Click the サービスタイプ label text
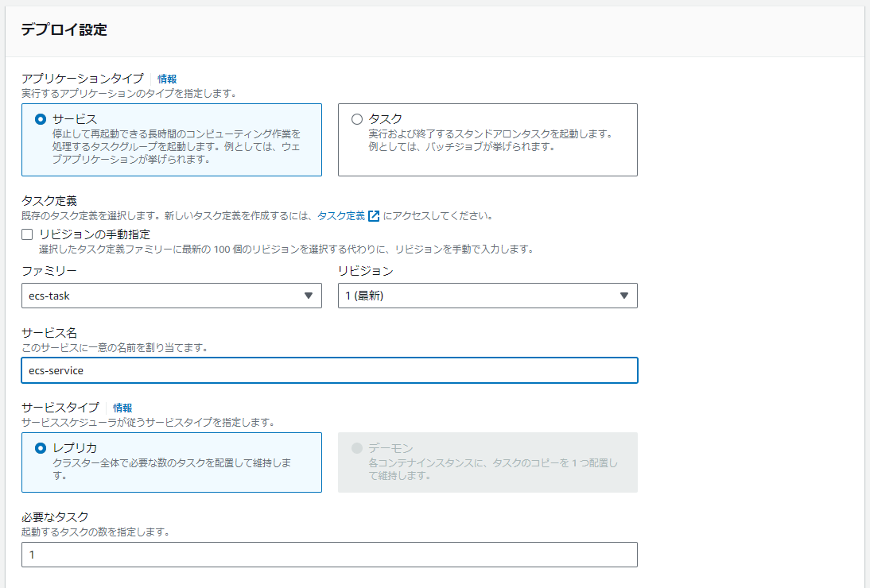Viewport: 870px width, 588px height. click(x=60, y=408)
